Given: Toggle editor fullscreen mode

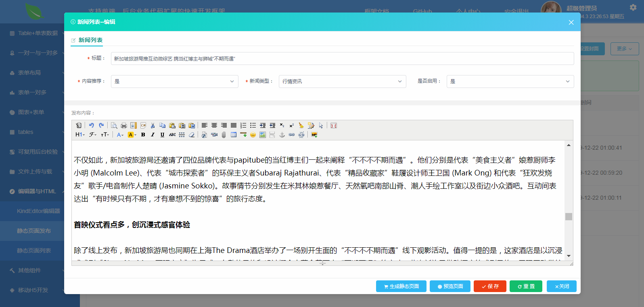Looking at the screenshot, I should point(334,125).
